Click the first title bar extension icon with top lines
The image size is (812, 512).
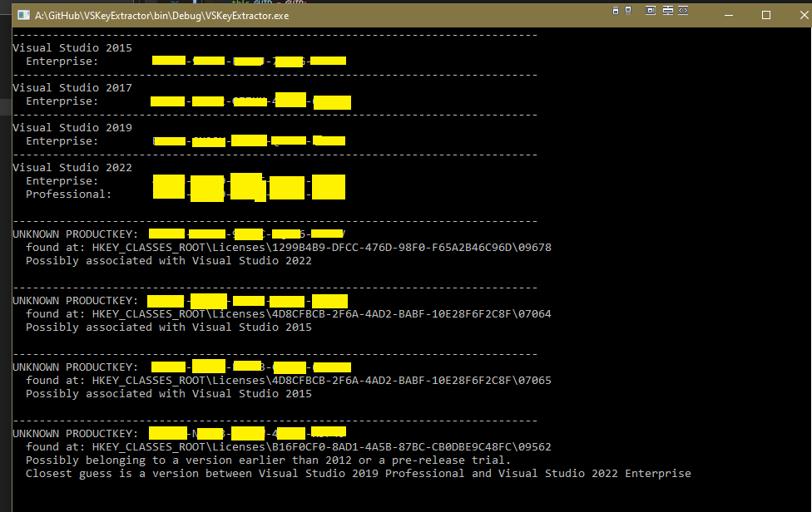pos(616,10)
